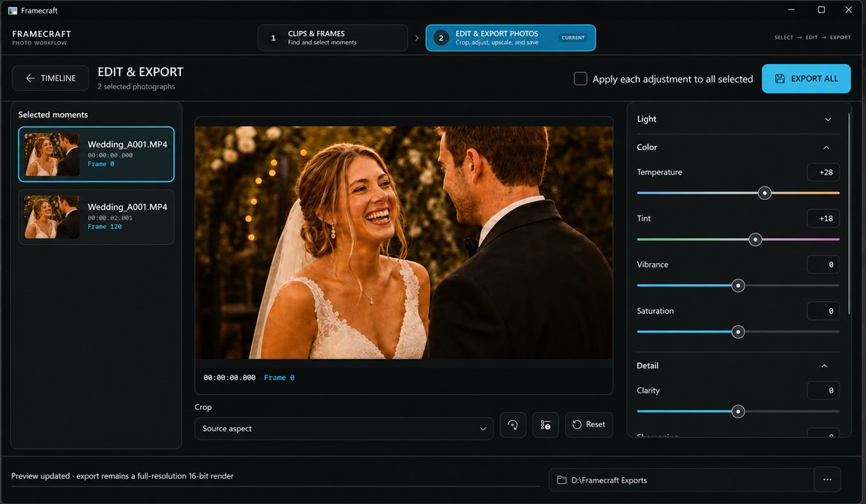Click the Temperature value field showing +28

(823, 172)
